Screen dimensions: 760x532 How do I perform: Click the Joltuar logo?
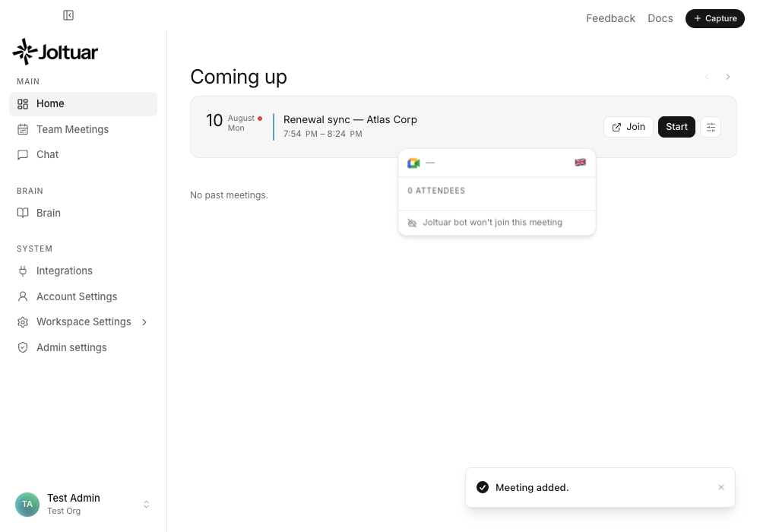pyautogui.click(x=55, y=52)
